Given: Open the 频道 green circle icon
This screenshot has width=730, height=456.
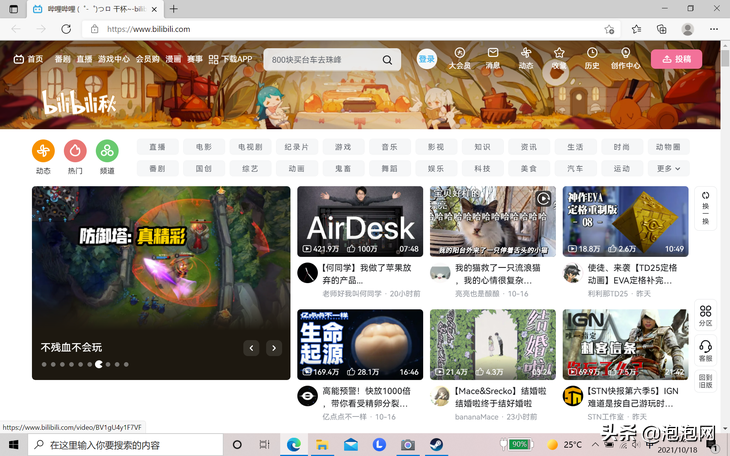Looking at the screenshot, I should tap(107, 151).
